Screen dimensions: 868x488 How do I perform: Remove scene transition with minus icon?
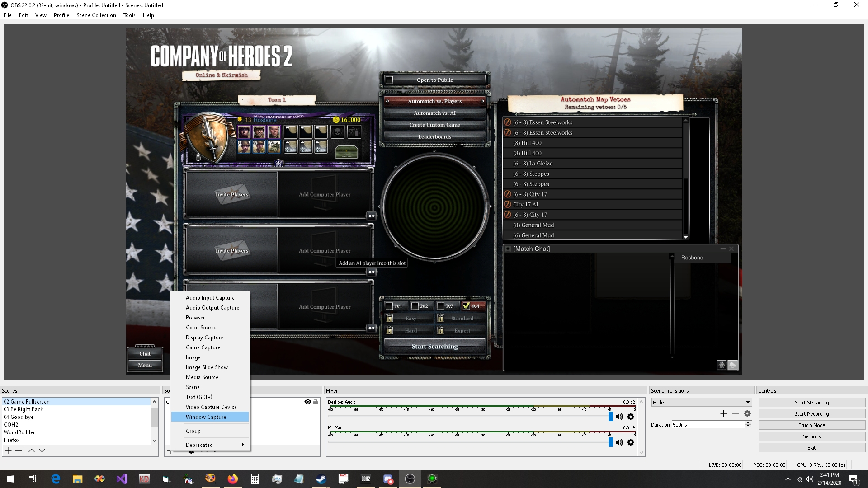pos(736,413)
